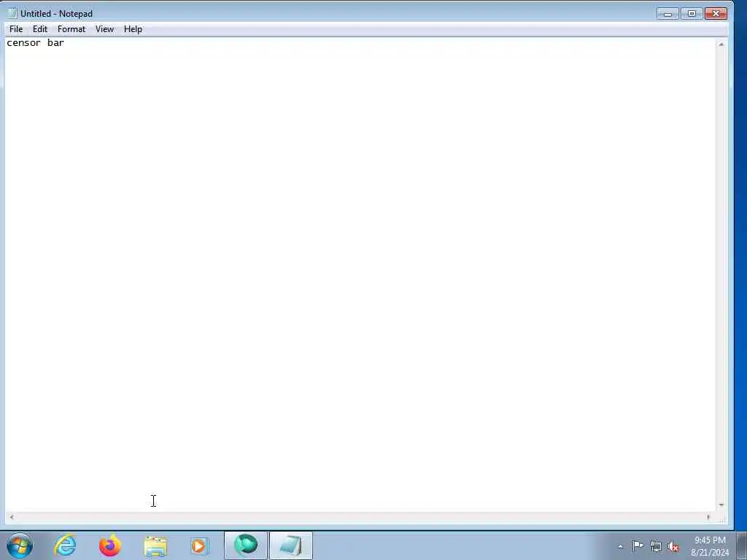Close the Notepad window
This screenshot has height=560, width=747.
(716, 14)
